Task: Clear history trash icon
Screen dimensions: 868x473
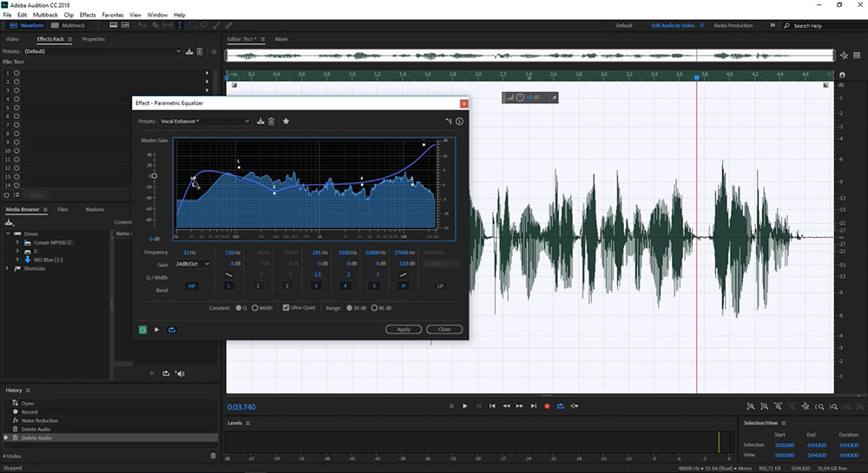Action: pos(214,456)
